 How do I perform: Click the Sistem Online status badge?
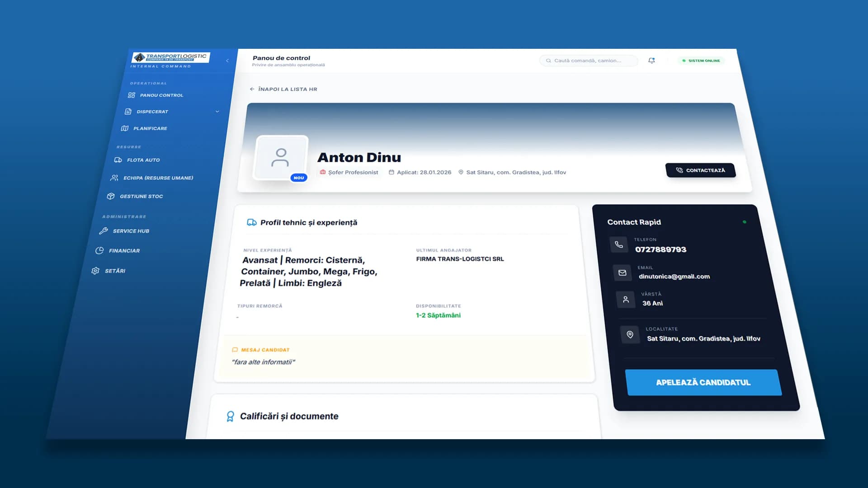click(701, 61)
